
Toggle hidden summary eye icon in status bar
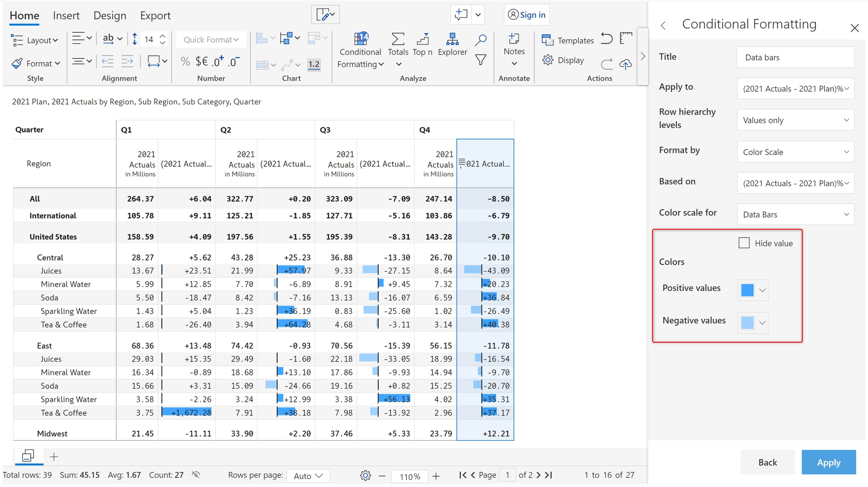coord(196,475)
